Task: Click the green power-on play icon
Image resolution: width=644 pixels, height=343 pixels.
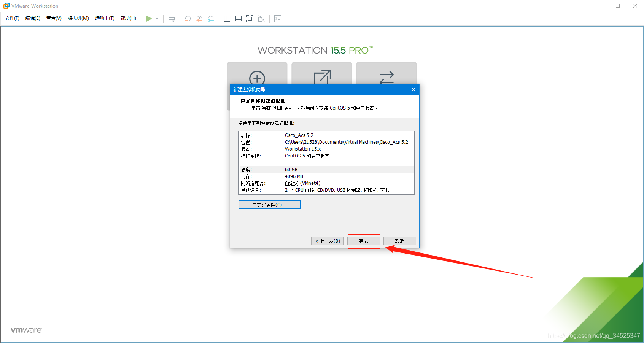Action: (149, 19)
